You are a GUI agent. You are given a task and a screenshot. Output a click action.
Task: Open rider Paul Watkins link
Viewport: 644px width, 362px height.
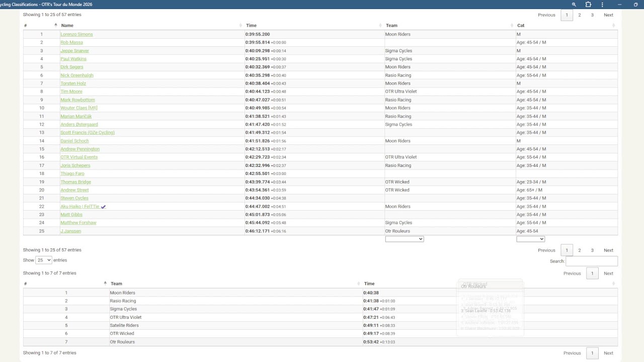tap(73, 59)
